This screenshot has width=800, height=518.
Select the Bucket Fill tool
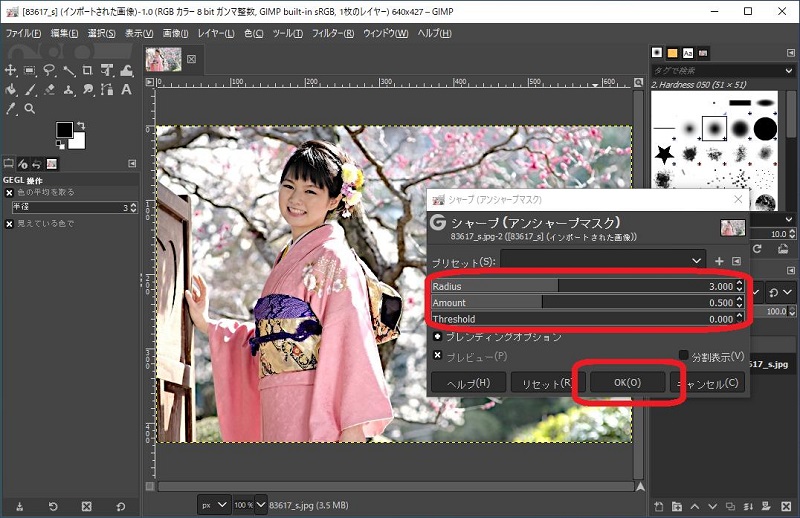coord(10,90)
